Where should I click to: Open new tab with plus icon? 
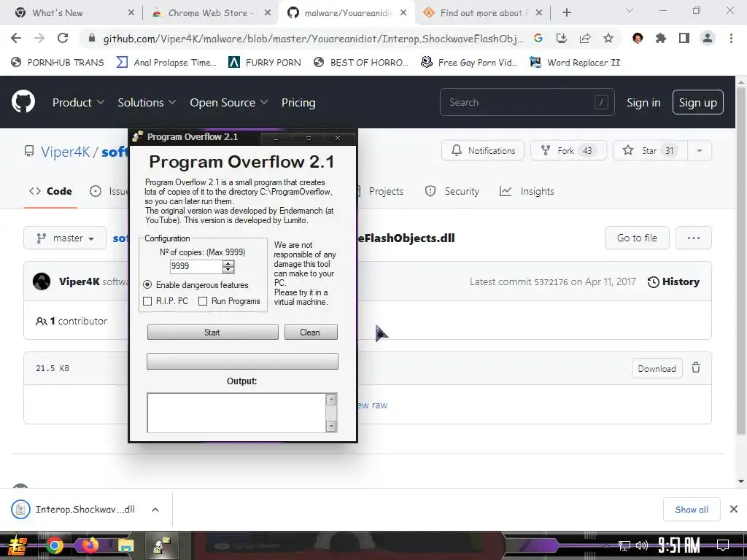(566, 13)
